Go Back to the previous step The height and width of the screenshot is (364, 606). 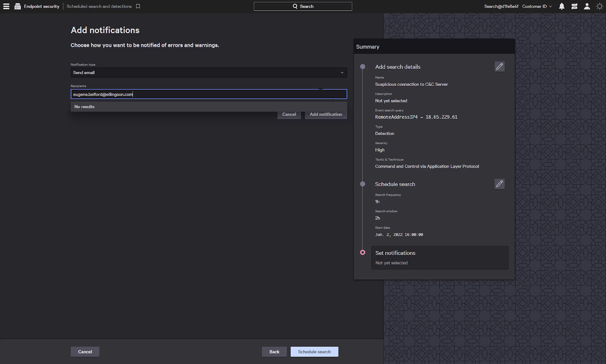(274, 352)
